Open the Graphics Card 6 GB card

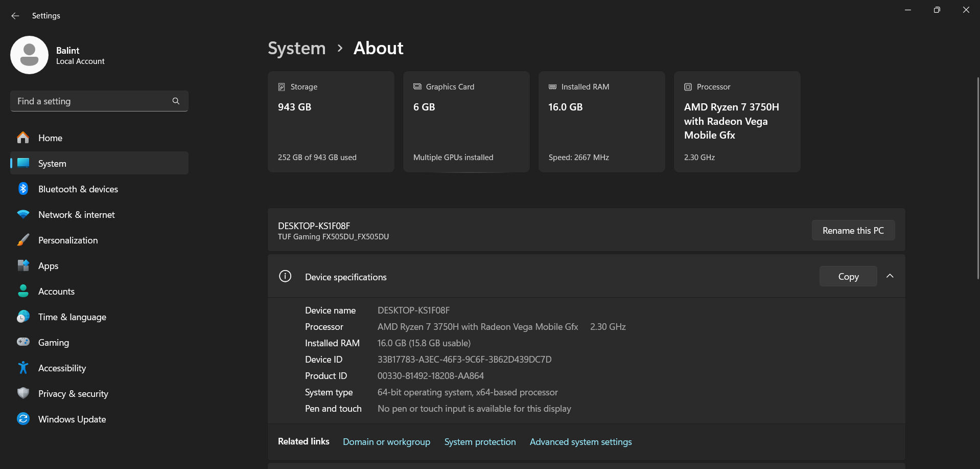tap(466, 122)
